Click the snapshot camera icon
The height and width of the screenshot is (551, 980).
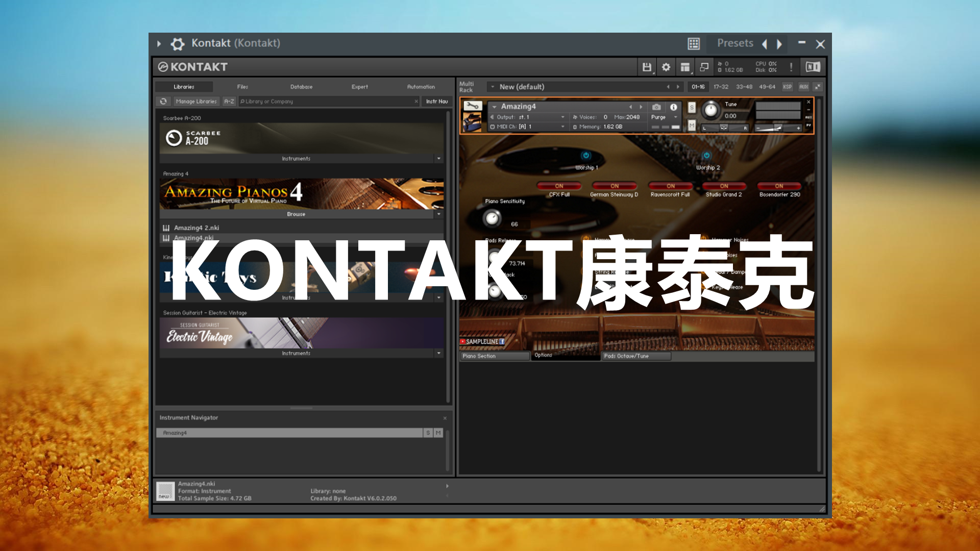(x=656, y=107)
